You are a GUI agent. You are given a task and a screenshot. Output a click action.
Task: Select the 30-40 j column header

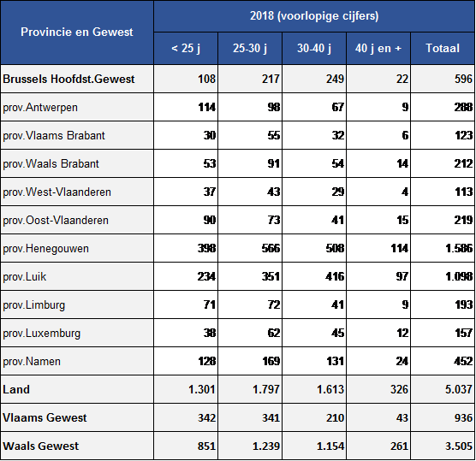(x=314, y=48)
